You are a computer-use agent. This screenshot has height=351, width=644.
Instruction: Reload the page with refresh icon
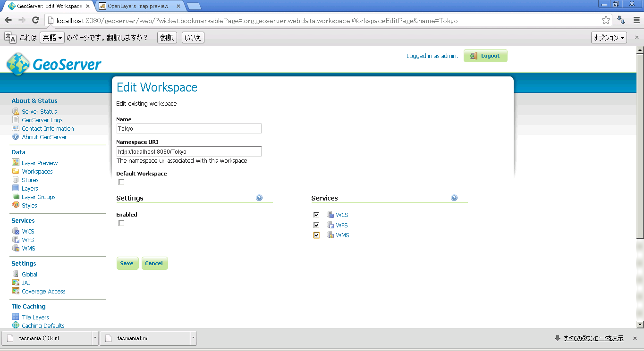pos(35,20)
